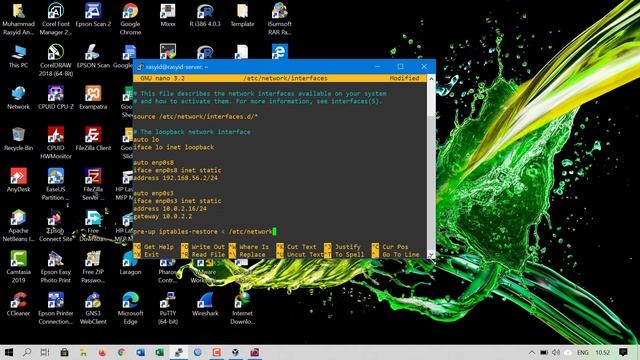Viewport: 640px width, 360px height.
Task: Click the 'iface lo inet loopback' line
Action: click(x=173, y=147)
